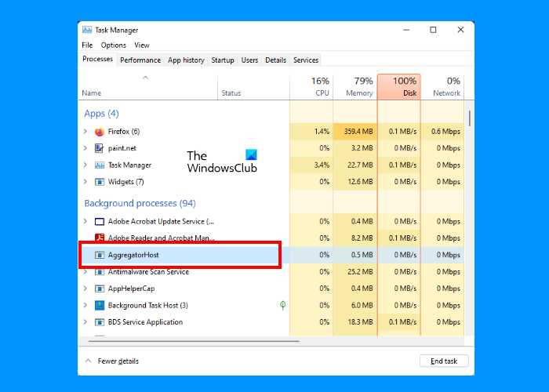Click the Task Manager title bar icon
Screen dimensions: 549x392
point(87,30)
